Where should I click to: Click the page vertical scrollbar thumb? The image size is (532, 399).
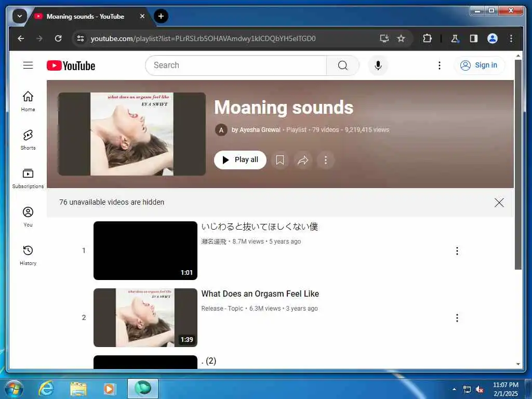[x=518, y=165]
